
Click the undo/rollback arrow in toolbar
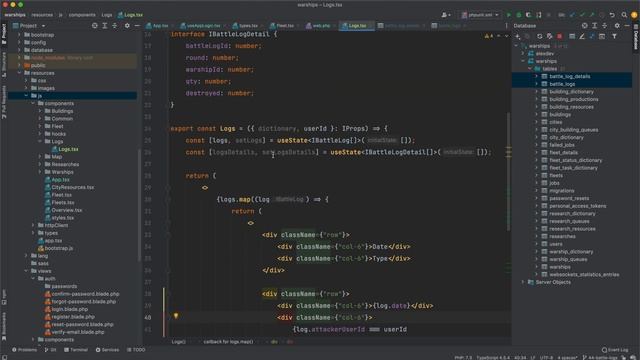[x=612, y=15]
